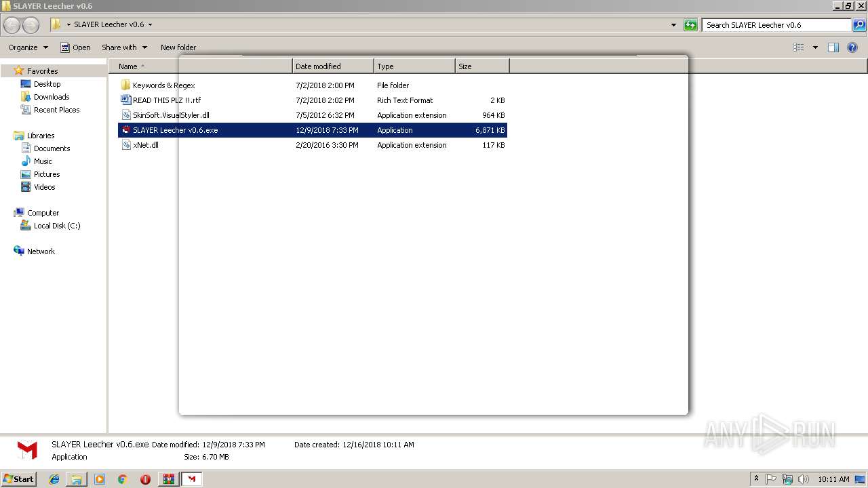Select the READ THIS PLZ !!.rtf file icon
Image resolution: width=868 pixels, height=488 pixels.
[x=125, y=100]
